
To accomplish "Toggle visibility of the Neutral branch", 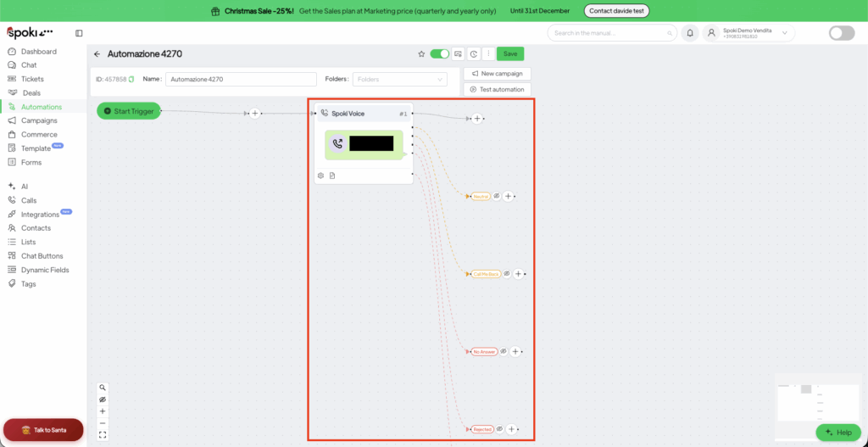I will click(x=497, y=196).
